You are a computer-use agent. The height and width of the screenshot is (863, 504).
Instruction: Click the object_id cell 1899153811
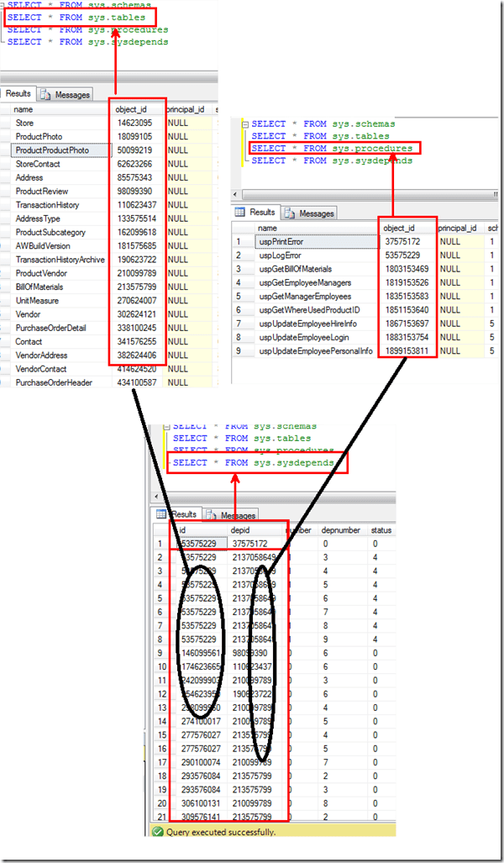407,350
